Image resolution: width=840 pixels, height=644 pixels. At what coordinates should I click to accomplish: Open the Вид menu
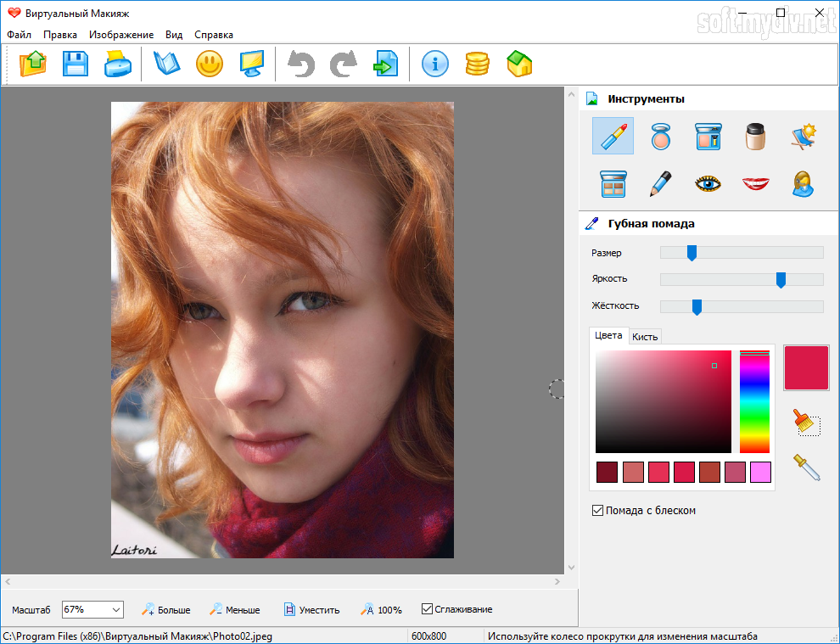tap(174, 35)
